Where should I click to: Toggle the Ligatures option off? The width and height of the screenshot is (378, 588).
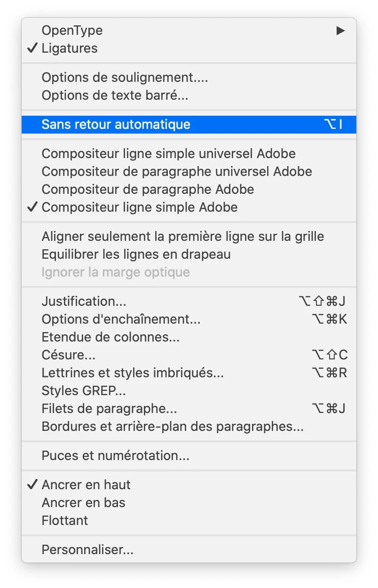70,48
